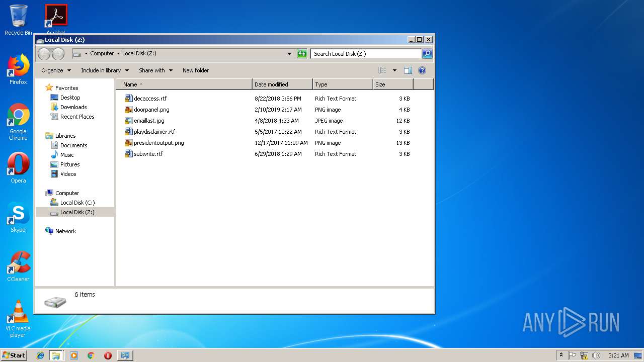Open the Organize dropdown menu
The height and width of the screenshot is (362, 644).
point(56,70)
